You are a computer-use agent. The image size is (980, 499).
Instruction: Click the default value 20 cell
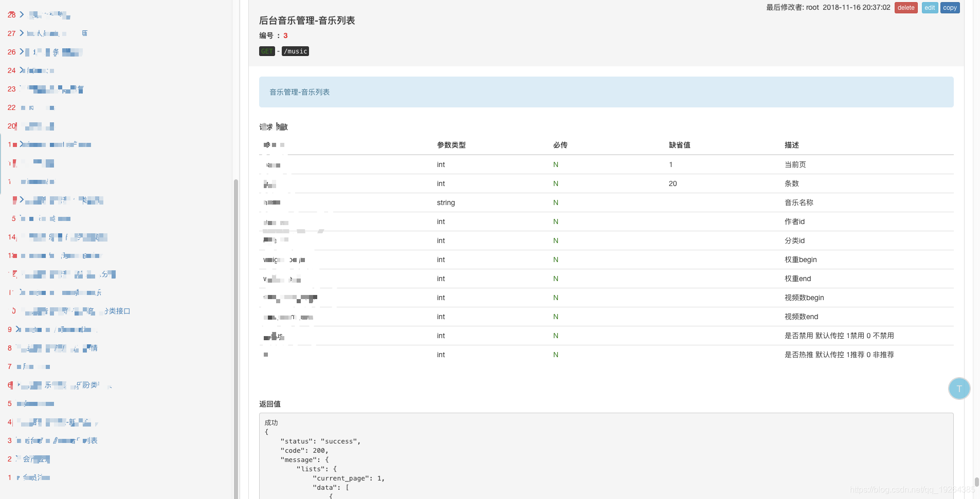click(673, 183)
